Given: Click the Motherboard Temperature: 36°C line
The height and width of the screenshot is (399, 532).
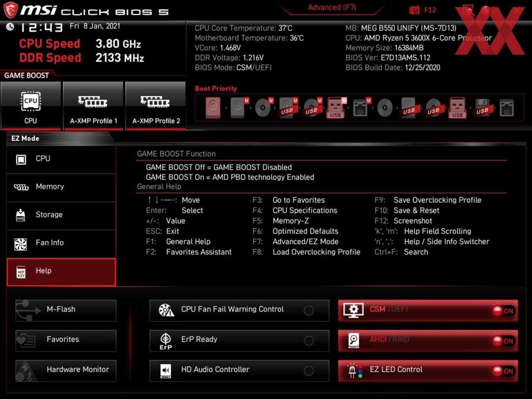Looking at the screenshot, I should click(x=249, y=38).
